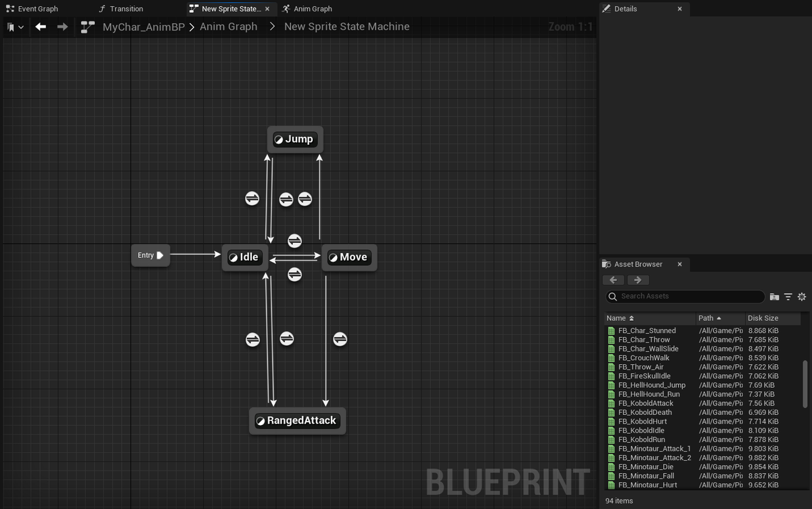Switch to the Anim Graph tab
This screenshot has width=812, height=509.
[307, 9]
